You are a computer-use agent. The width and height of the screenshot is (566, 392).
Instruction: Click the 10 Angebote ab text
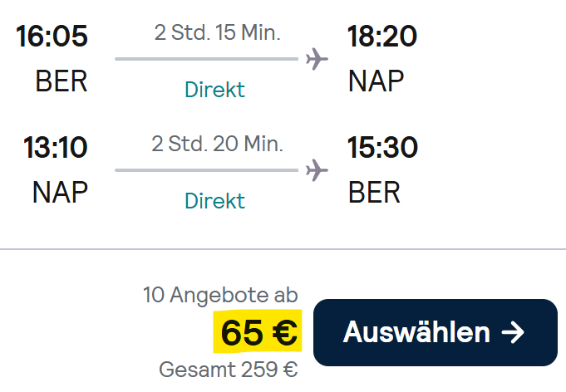(x=220, y=295)
